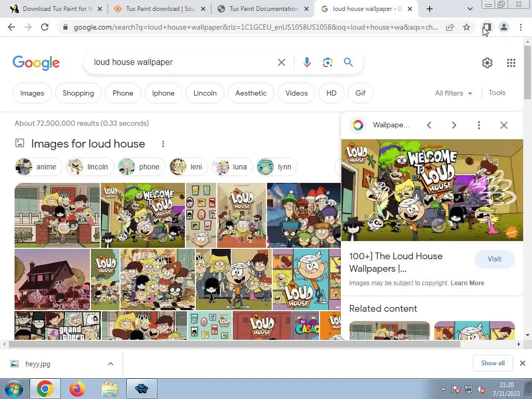Select the Gif filter chip
This screenshot has width=532, height=399.
point(361,93)
